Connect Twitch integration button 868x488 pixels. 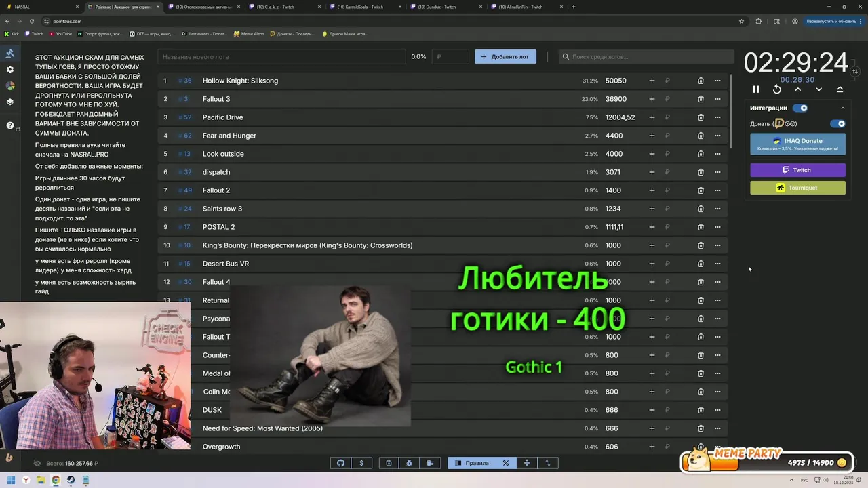click(x=797, y=170)
